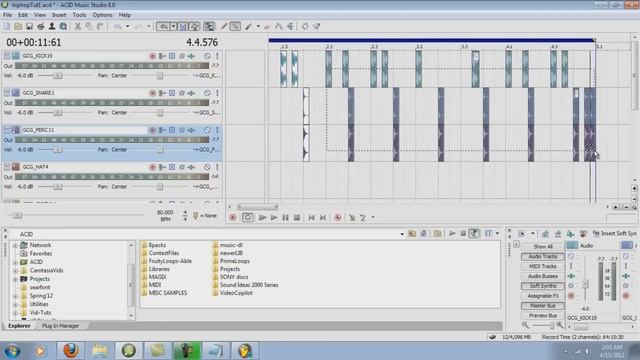Click the New project icon
The image size is (640, 360).
[x=7, y=27]
